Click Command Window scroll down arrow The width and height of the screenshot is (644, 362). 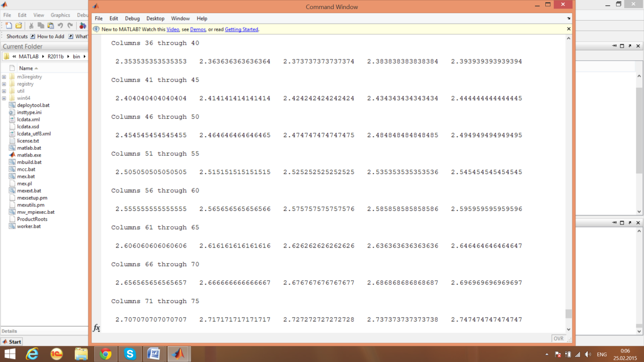(x=569, y=329)
